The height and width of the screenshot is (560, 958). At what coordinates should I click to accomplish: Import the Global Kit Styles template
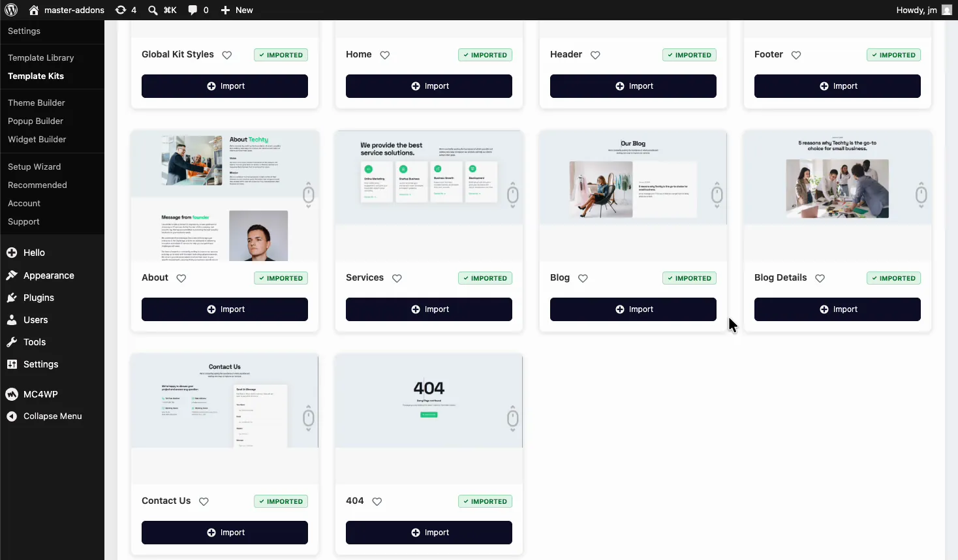[x=224, y=86]
